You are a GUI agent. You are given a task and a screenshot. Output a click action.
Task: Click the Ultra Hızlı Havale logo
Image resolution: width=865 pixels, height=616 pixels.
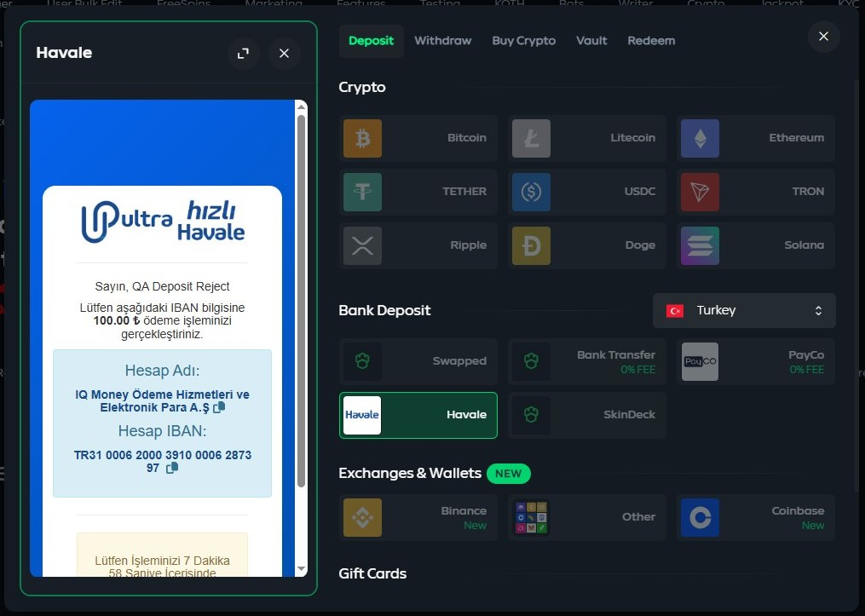pyautogui.click(x=163, y=222)
